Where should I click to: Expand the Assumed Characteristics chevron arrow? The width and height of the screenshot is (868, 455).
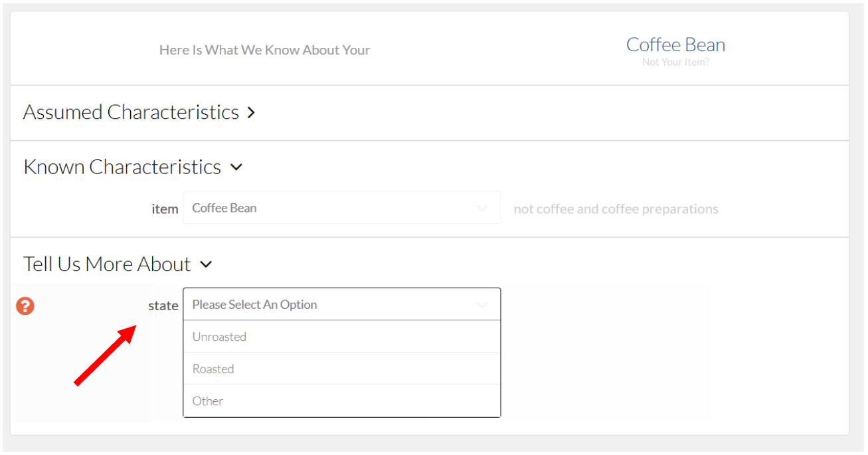coord(251,113)
